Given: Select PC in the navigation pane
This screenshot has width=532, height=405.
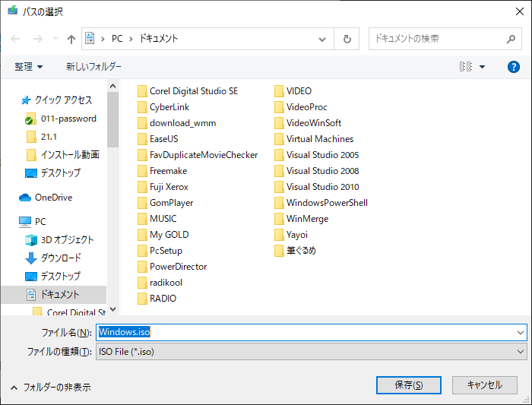Looking at the screenshot, I should [40, 221].
